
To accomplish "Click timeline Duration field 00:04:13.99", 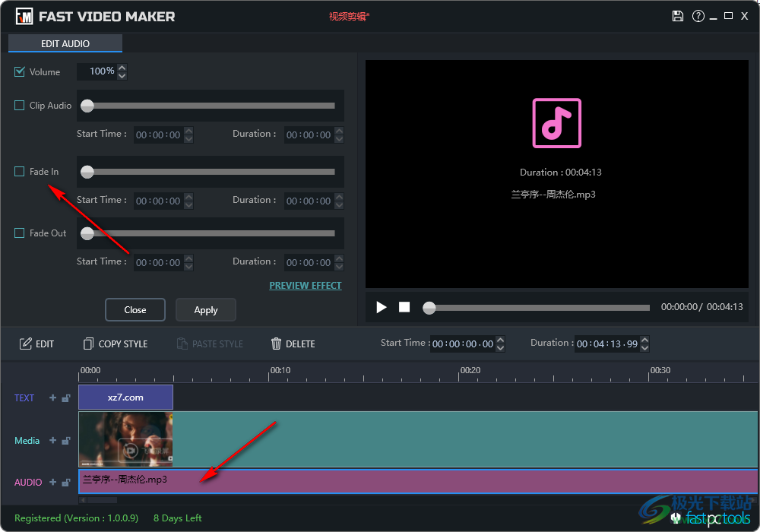I will (607, 344).
